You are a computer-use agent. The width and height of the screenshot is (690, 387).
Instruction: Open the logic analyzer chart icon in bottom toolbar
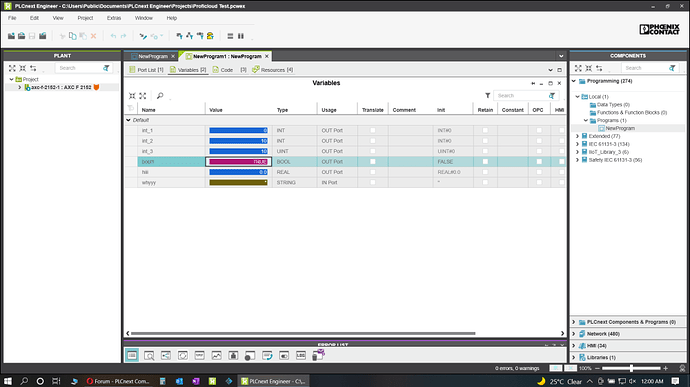point(217,355)
